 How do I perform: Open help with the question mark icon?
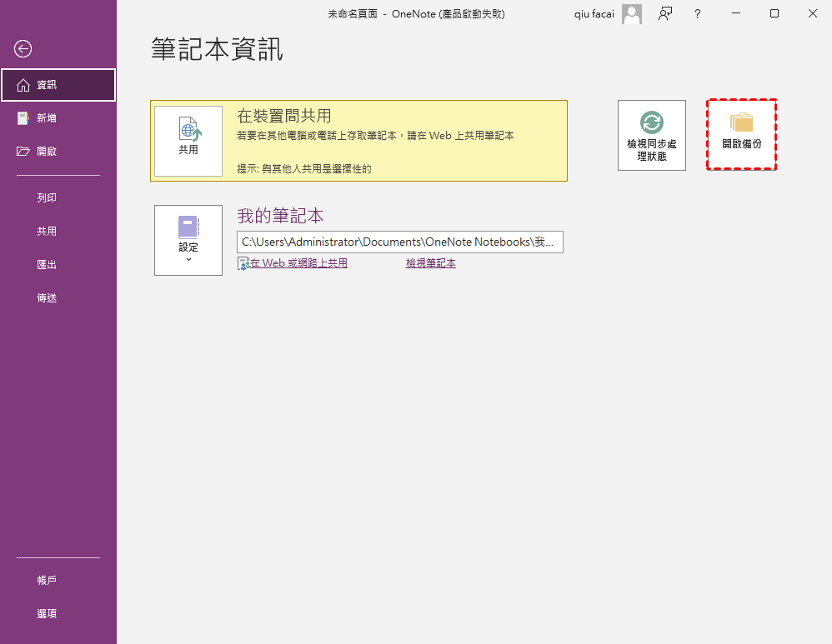(x=698, y=14)
